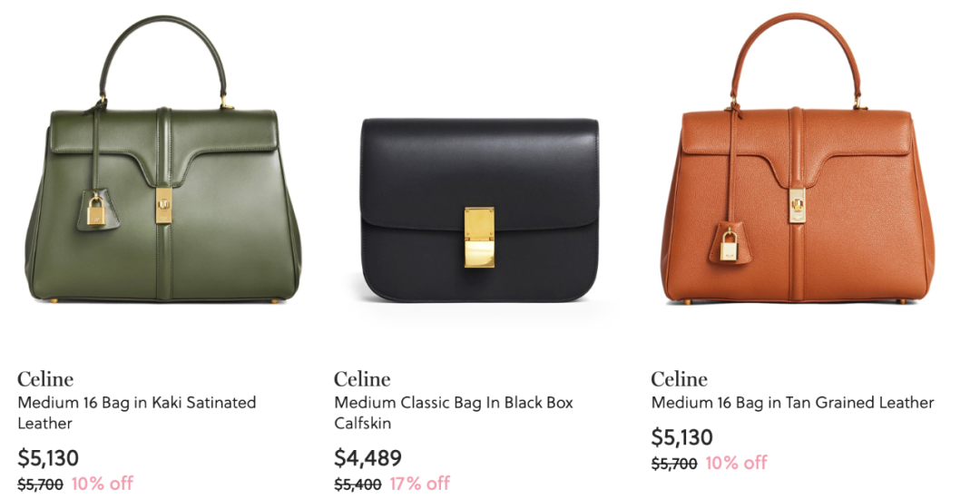Image resolution: width=980 pixels, height=499 pixels.
Task: Open the black Classic Box bag image
Action: click(x=479, y=210)
